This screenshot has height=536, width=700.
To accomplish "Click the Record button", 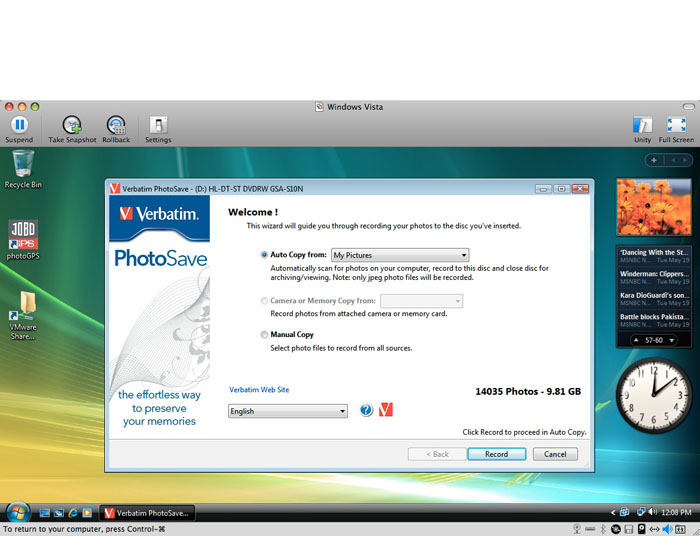I will (496, 454).
